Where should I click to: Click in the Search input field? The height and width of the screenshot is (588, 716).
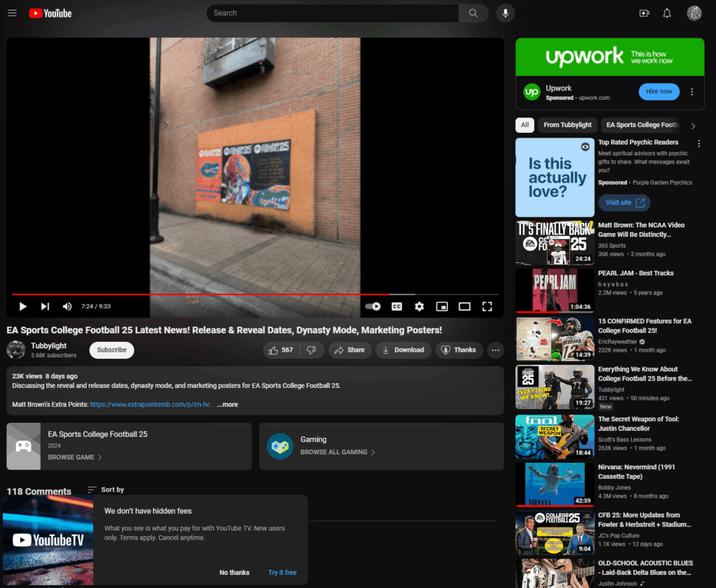(332, 13)
